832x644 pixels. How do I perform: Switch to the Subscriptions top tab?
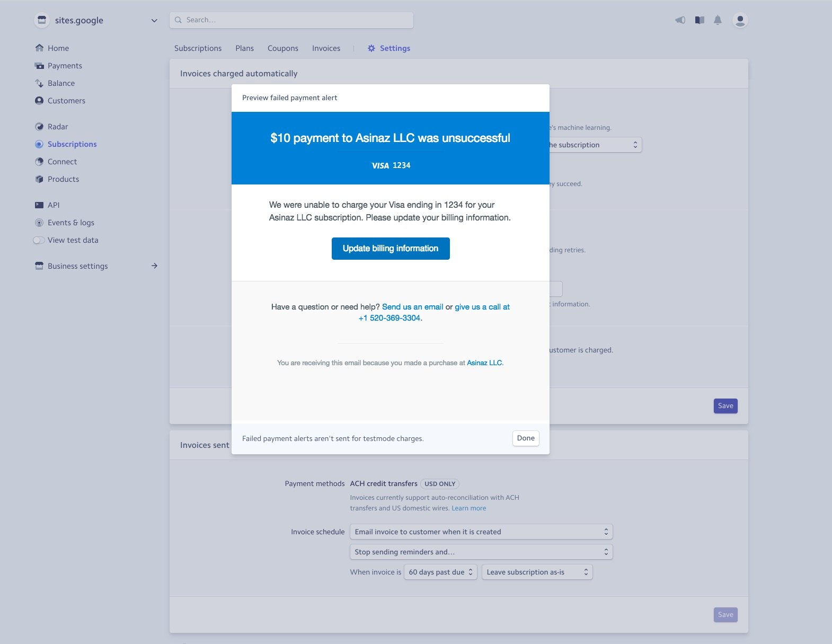coord(198,48)
